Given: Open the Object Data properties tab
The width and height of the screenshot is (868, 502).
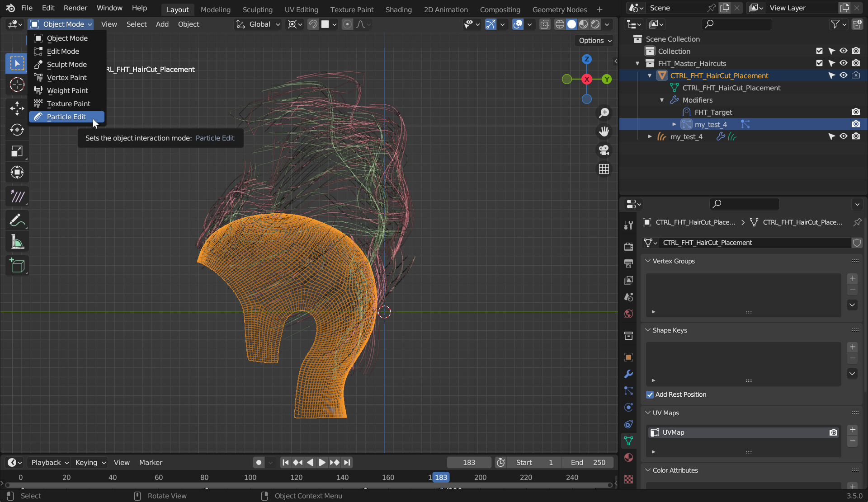Looking at the screenshot, I should point(628,441).
